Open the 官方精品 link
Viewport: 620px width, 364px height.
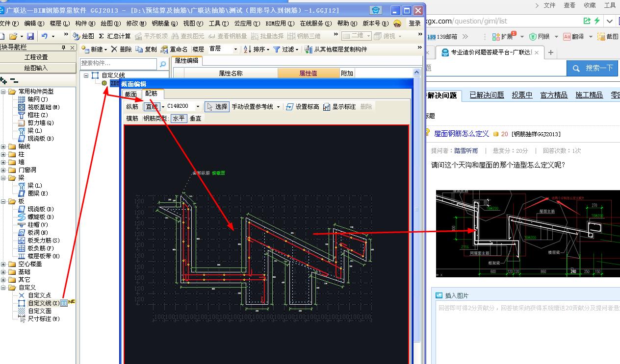pos(554,95)
